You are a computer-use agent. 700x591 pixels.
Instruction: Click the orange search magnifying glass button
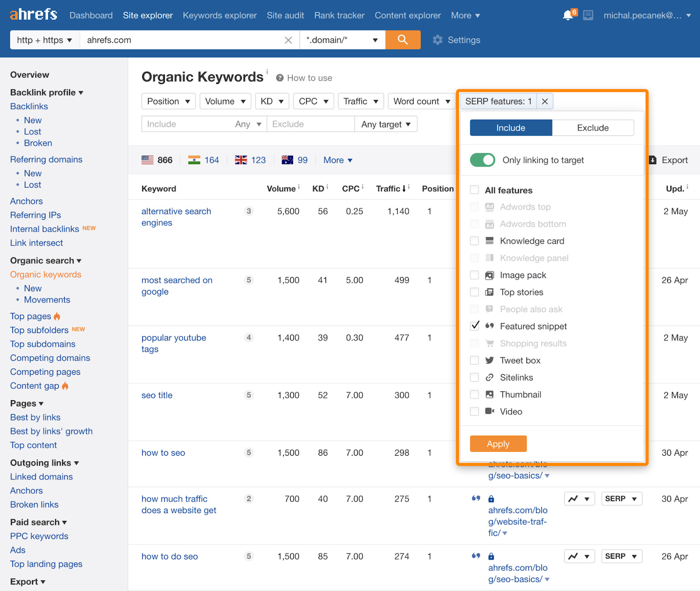(x=402, y=39)
